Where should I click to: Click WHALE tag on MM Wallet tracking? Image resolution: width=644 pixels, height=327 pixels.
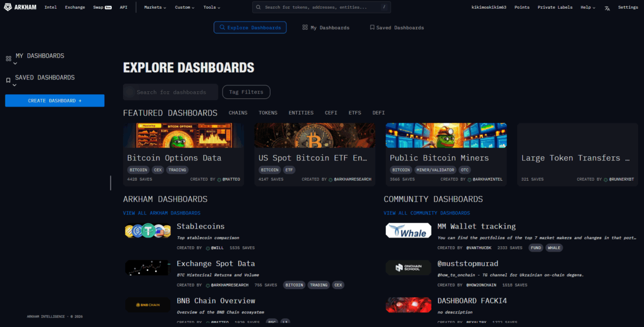point(554,248)
